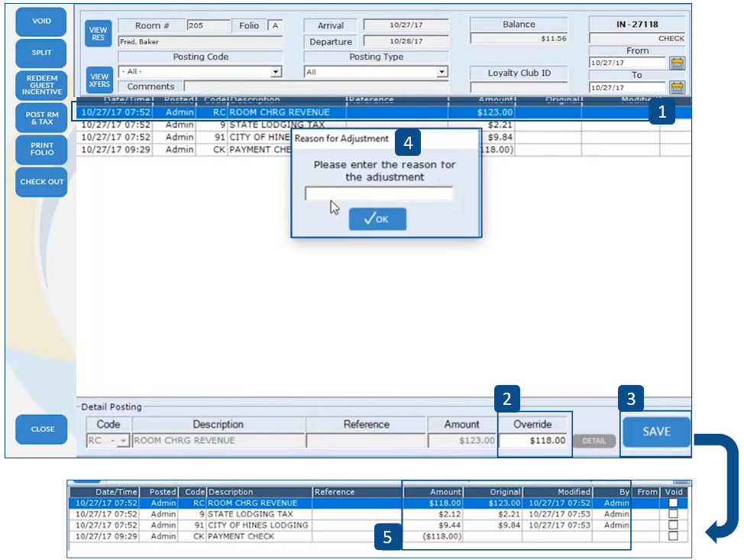
Task: Open the Detail Posting Code dropdown
Action: pyautogui.click(x=123, y=441)
